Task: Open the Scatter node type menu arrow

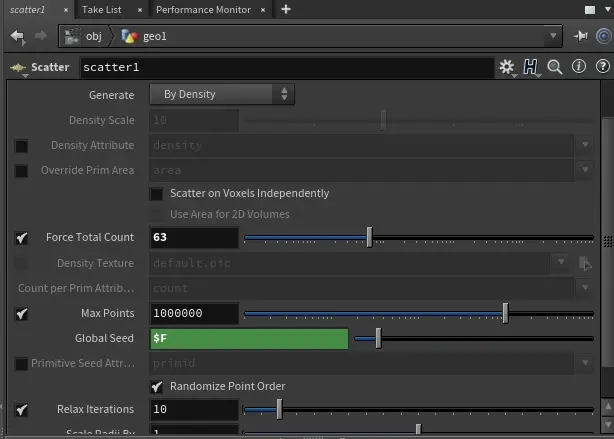Action: click(x=17, y=68)
